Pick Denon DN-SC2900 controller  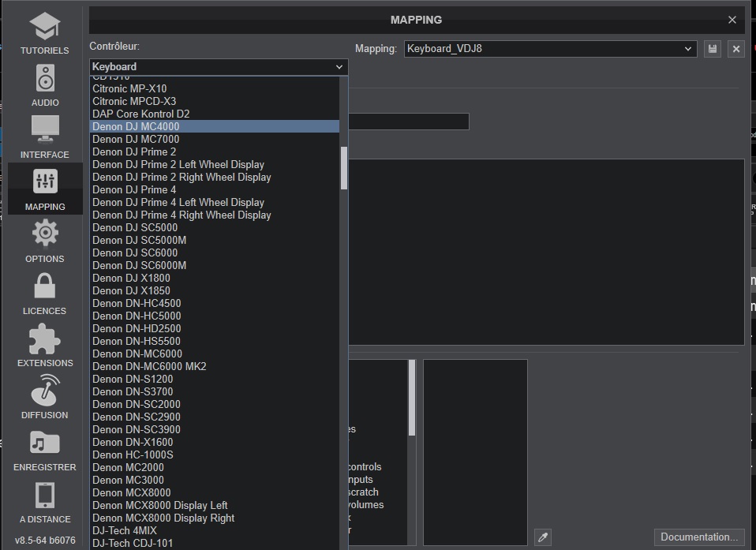[215, 417]
